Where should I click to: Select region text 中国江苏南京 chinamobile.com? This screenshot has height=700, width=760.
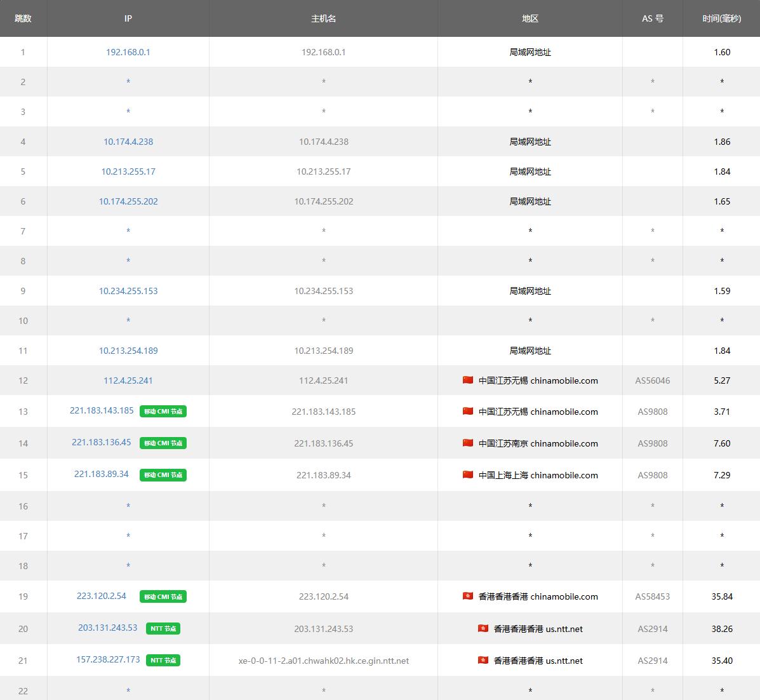[538, 443]
